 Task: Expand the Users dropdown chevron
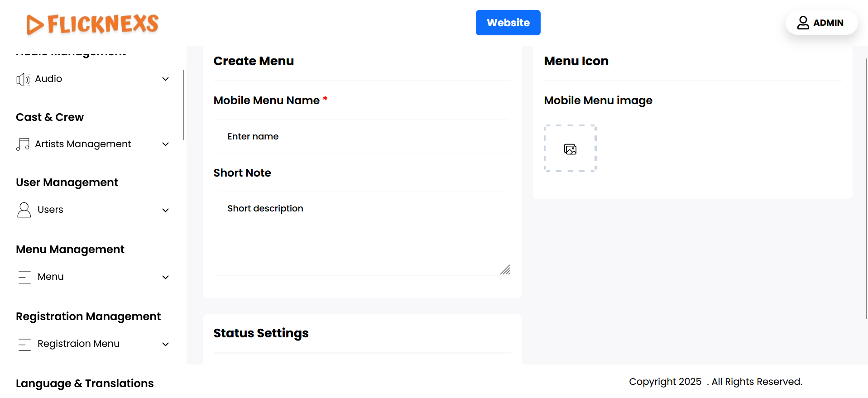[166, 210]
